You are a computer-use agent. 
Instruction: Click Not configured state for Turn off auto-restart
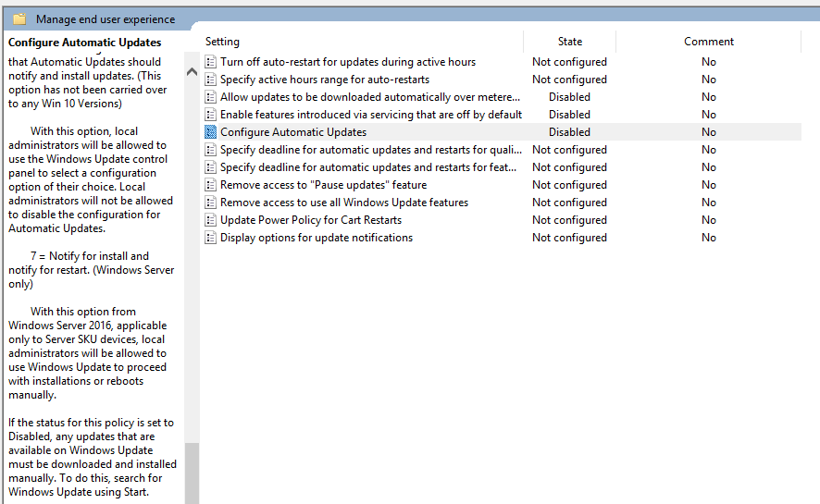569,62
